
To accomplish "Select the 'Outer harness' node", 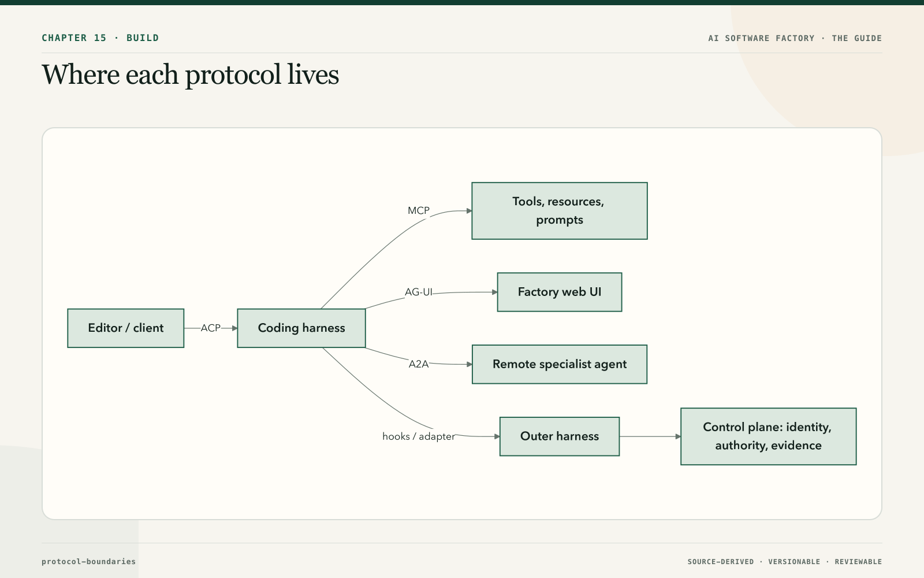I will click(x=560, y=436).
